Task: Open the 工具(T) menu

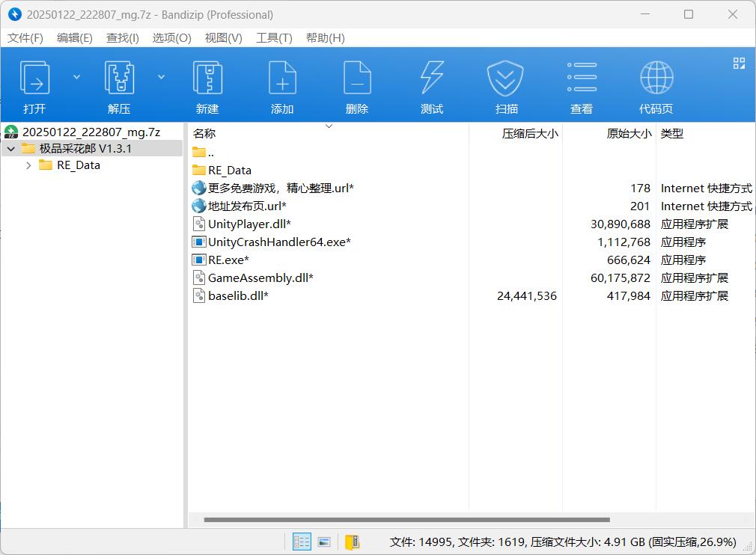Action: [274, 38]
